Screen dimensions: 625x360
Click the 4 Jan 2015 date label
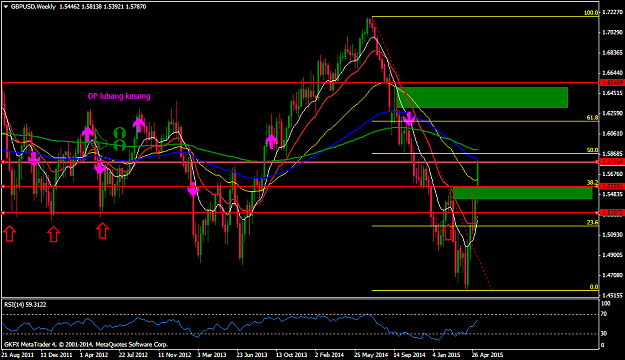pos(447,354)
